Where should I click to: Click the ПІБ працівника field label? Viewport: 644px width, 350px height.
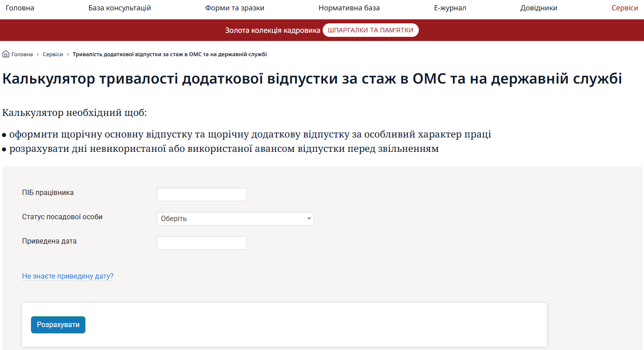pyautogui.click(x=48, y=193)
